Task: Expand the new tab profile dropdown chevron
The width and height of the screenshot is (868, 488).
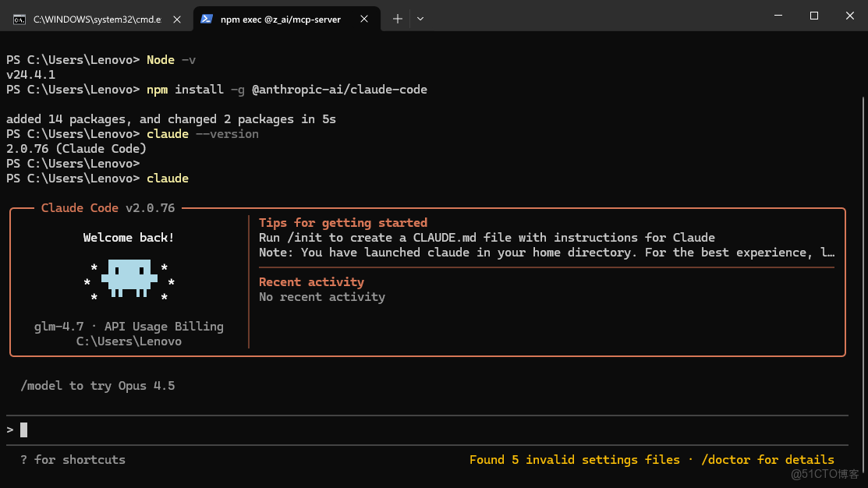Action: click(420, 19)
